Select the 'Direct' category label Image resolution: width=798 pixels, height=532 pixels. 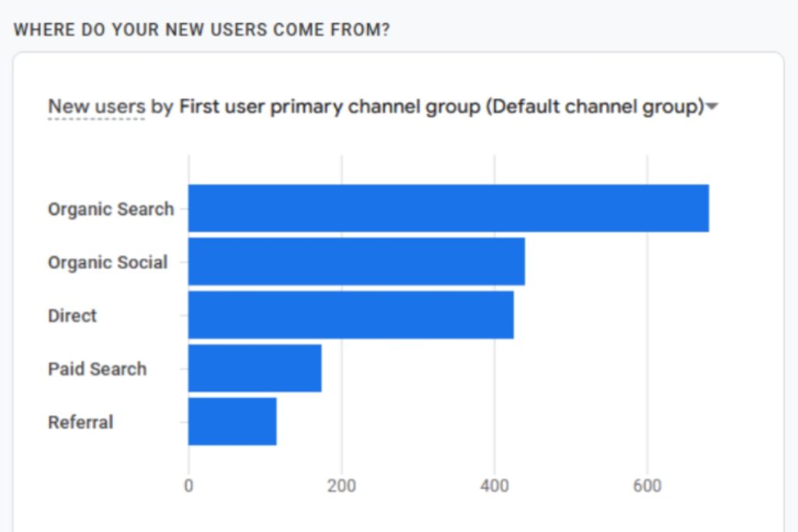click(x=72, y=315)
